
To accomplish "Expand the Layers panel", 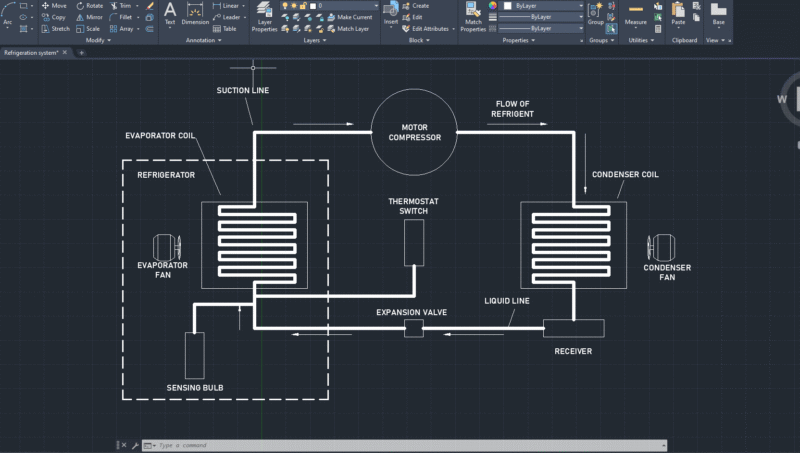I will click(x=315, y=40).
